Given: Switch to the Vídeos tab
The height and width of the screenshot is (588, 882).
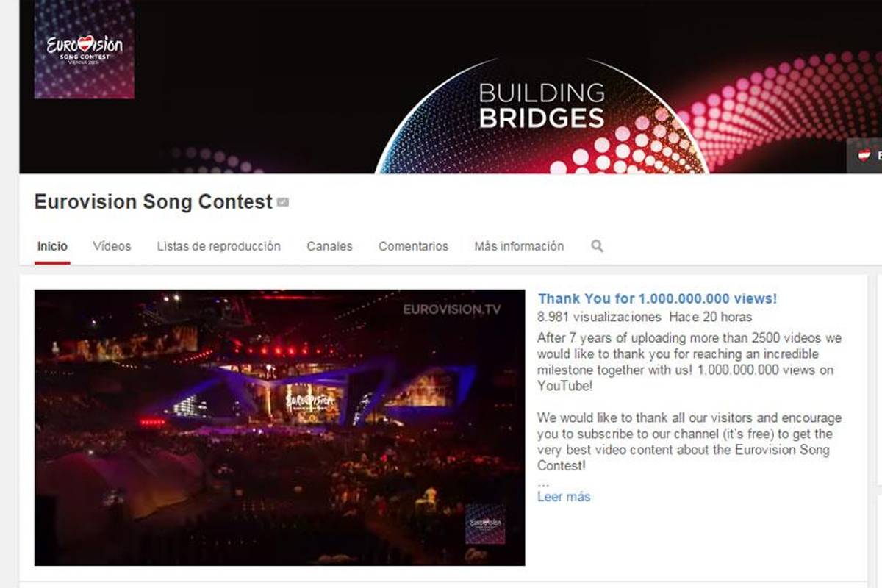Looking at the screenshot, I should (112, 246).
